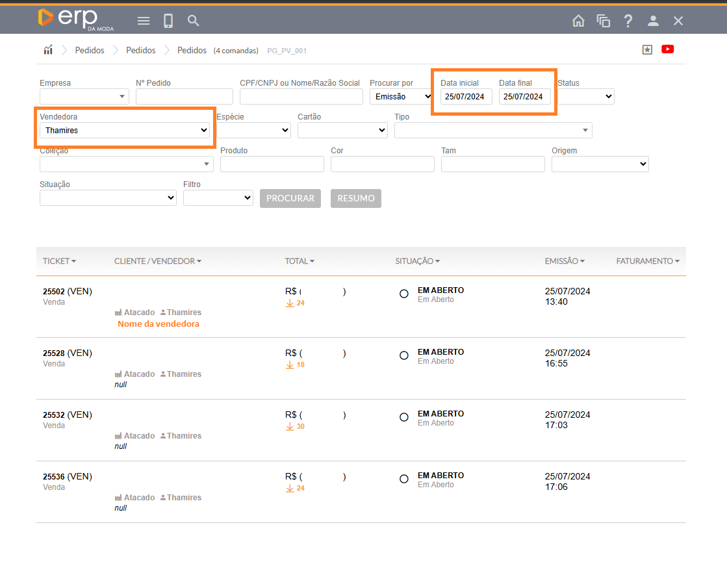
Task: Click the Data inicial date field
Action: coord(466,97)
